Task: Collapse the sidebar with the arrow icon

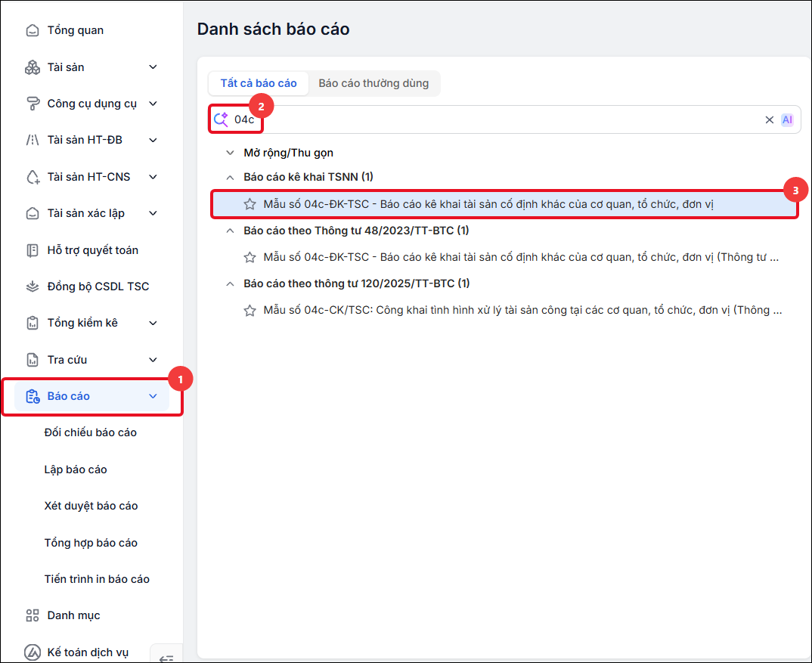Action: click(x=166, y=658)
